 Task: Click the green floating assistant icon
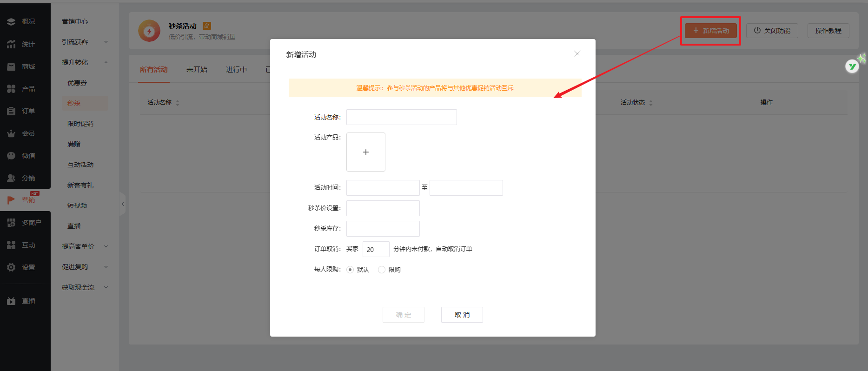pos(852,66)
